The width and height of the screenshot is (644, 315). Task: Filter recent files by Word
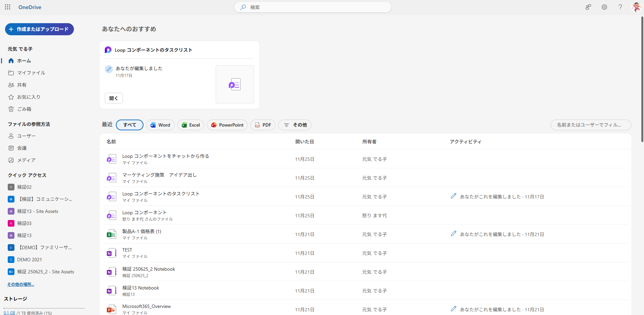point(160,125)
